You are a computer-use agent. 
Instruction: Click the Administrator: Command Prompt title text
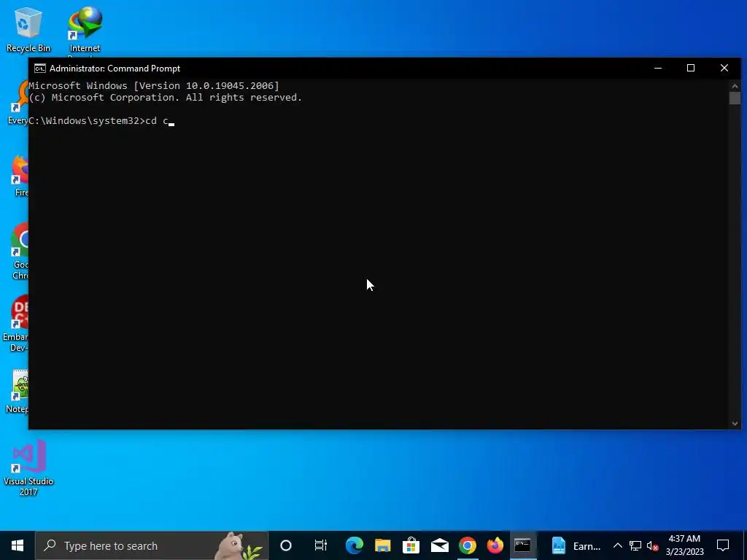click(x=115, y=69)
